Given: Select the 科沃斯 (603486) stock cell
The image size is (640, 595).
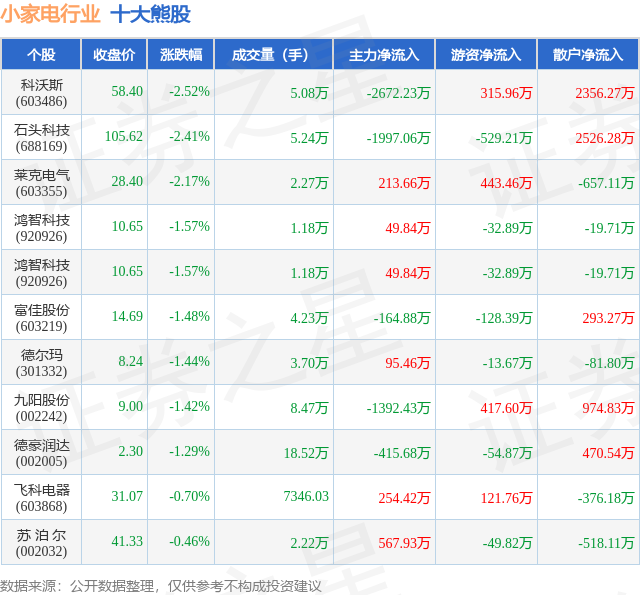Looking at the screenshot, I should (x=41, y=93).
